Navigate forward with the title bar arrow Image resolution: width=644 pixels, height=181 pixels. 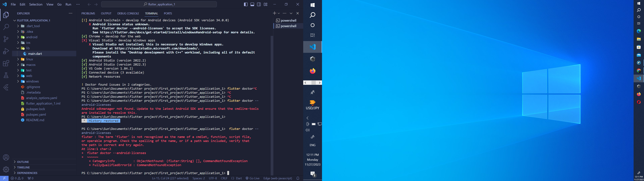tap(96, 5)
